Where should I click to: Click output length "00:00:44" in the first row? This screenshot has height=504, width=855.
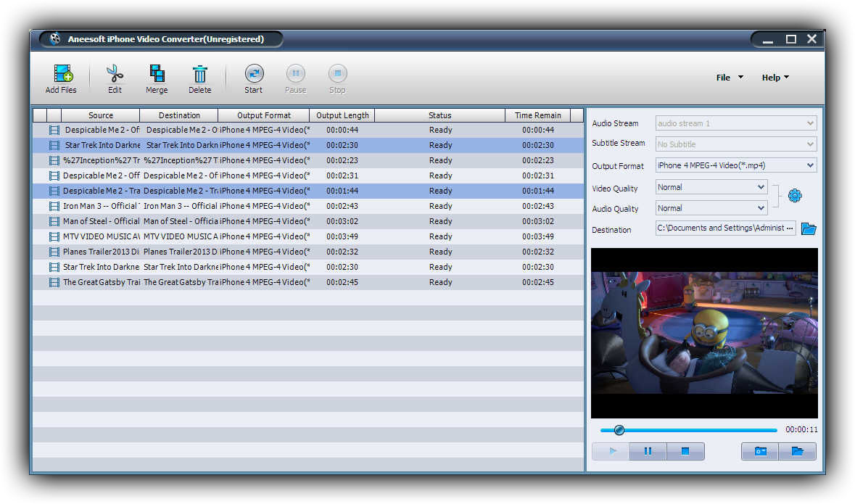(x=342, y=130)
